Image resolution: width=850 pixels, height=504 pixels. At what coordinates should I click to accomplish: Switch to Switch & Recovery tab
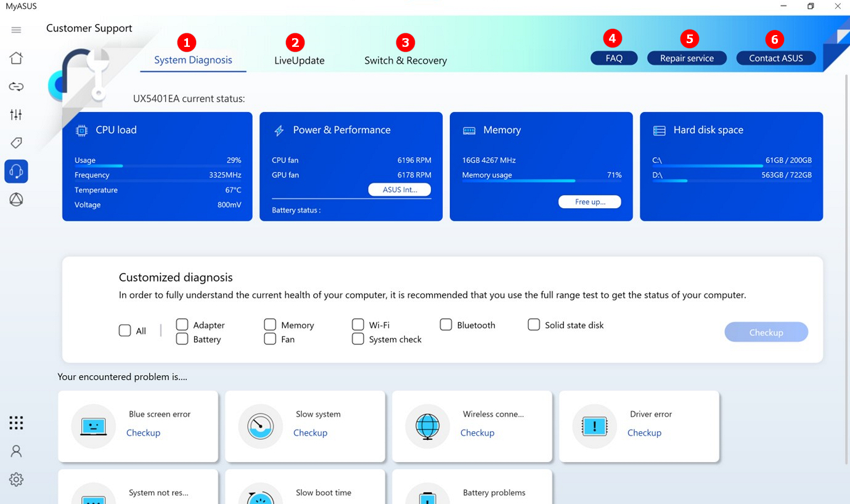[x=406, y=60]
